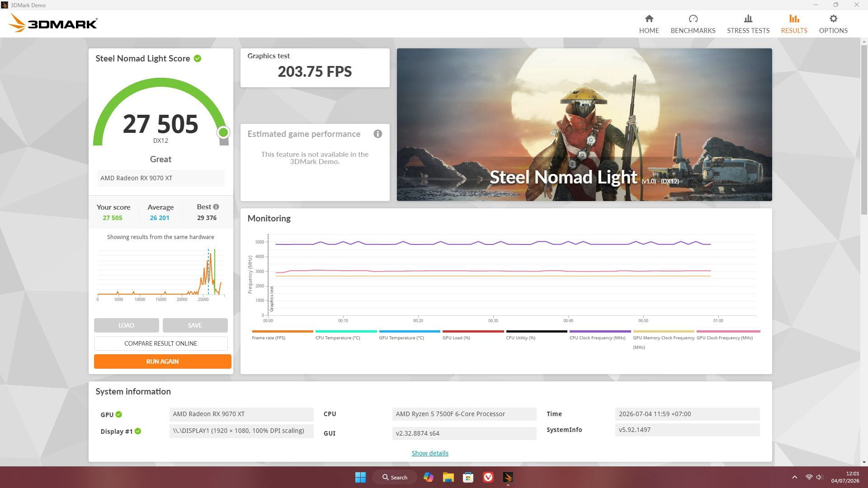Toggle the CPU Clock Frequency legend

(600, 335)
